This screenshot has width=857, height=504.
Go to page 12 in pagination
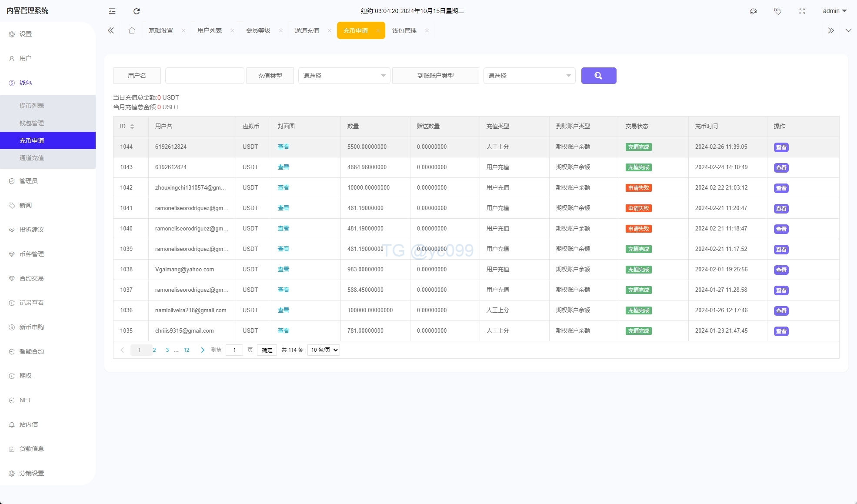click(x=187, y=350)
